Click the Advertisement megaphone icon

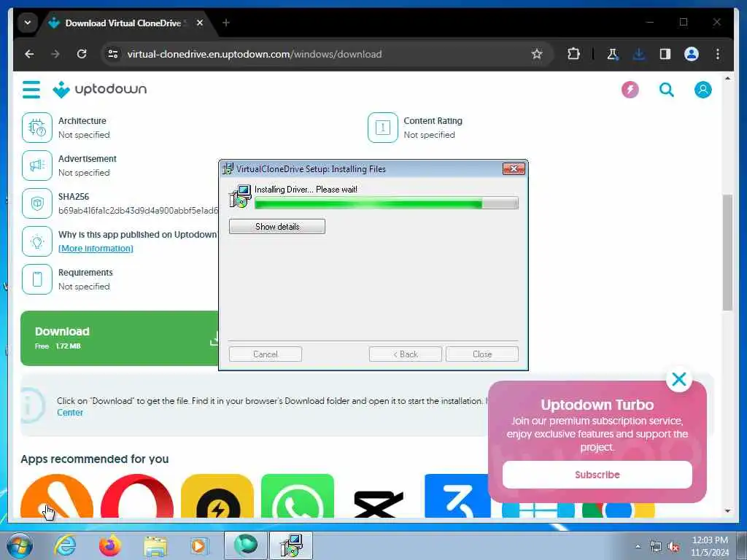[x=37, y=166]
